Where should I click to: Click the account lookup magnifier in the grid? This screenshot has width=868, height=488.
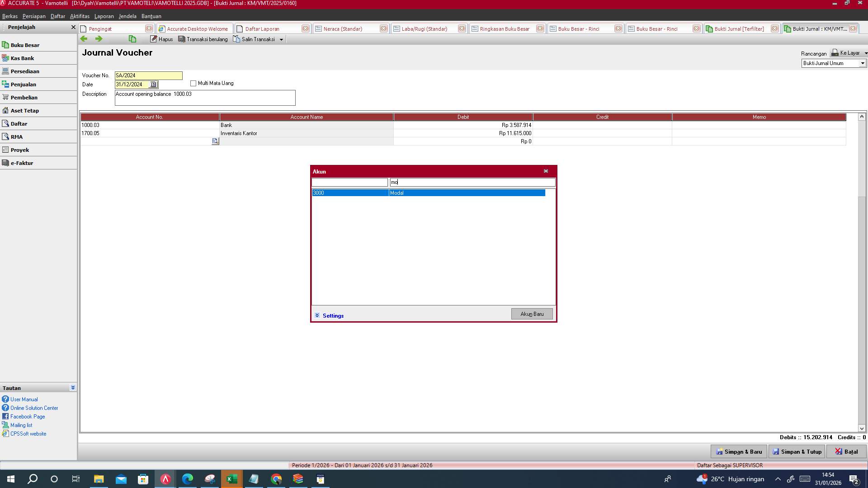pyautogui.click(x=215, y=141)
